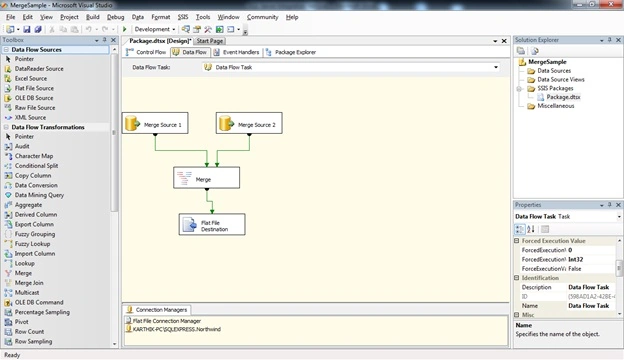This screenshot has width=624, height=360.
Task: Collapse Data Flow Sources section
Action: click(x=6, y=49)
